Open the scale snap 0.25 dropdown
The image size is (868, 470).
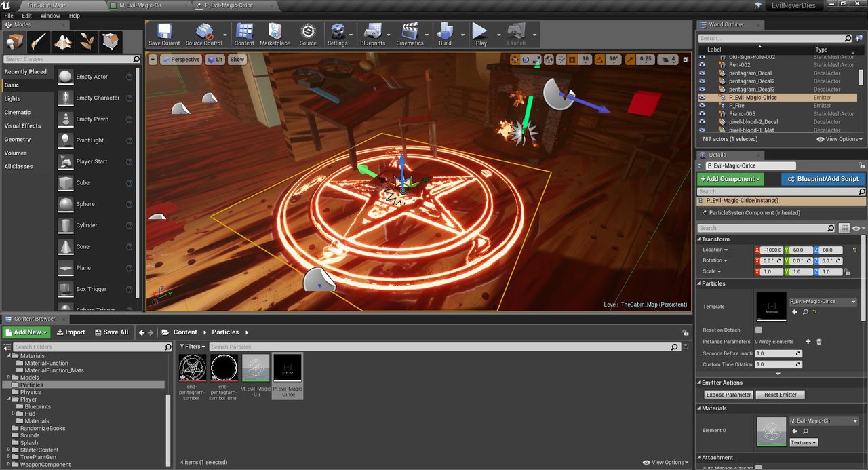coord(646,60)
